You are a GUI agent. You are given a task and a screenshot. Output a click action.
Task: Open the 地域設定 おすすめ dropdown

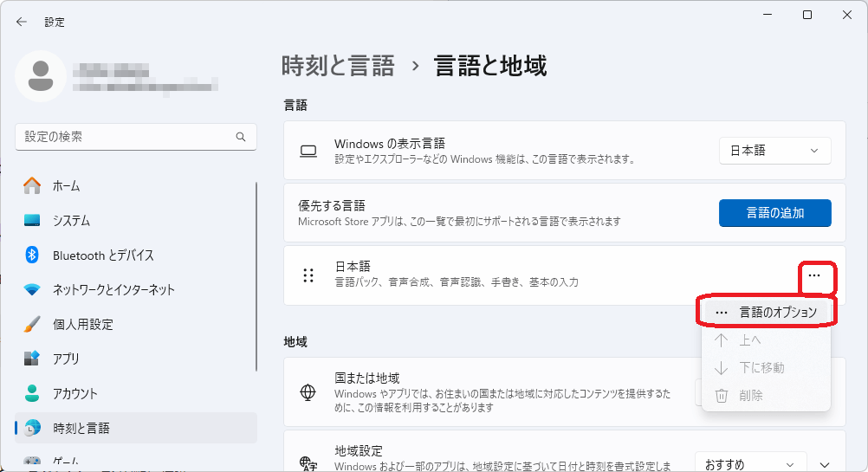pyautogui.click(x=750, y=464)
